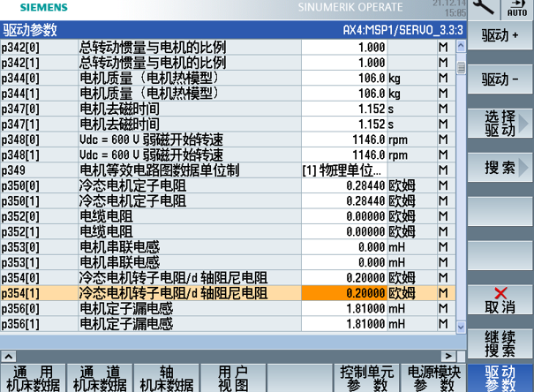Open the 电源模块参数 tab

(x=433, y=378)
